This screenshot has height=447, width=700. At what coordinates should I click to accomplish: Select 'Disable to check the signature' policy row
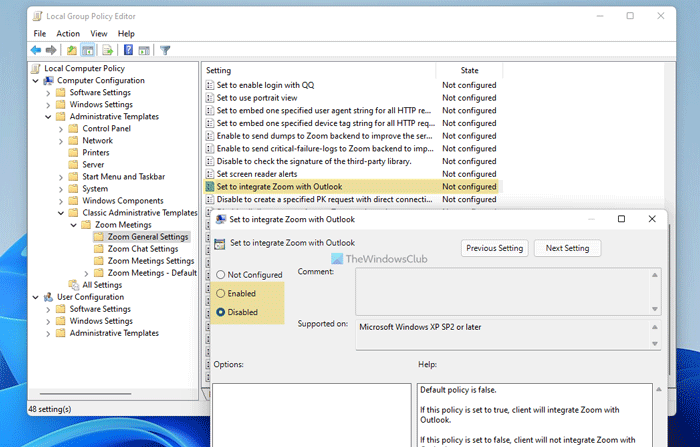(x=351, y=161)
